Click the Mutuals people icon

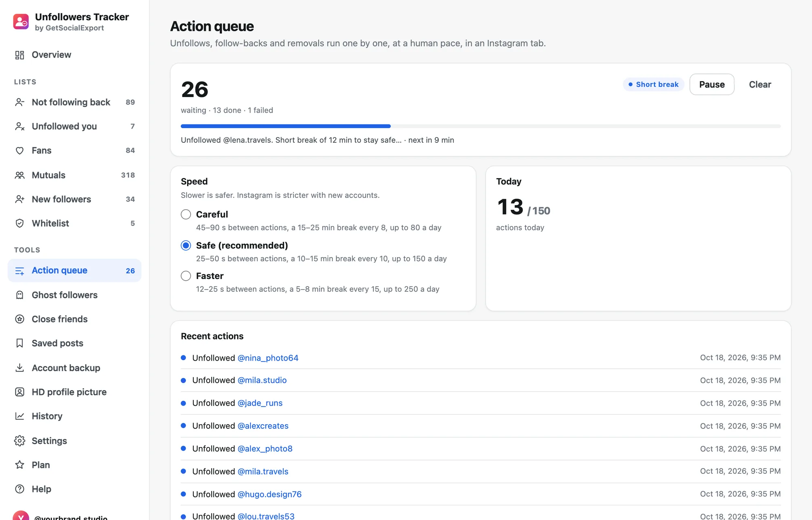coord(19,175)
